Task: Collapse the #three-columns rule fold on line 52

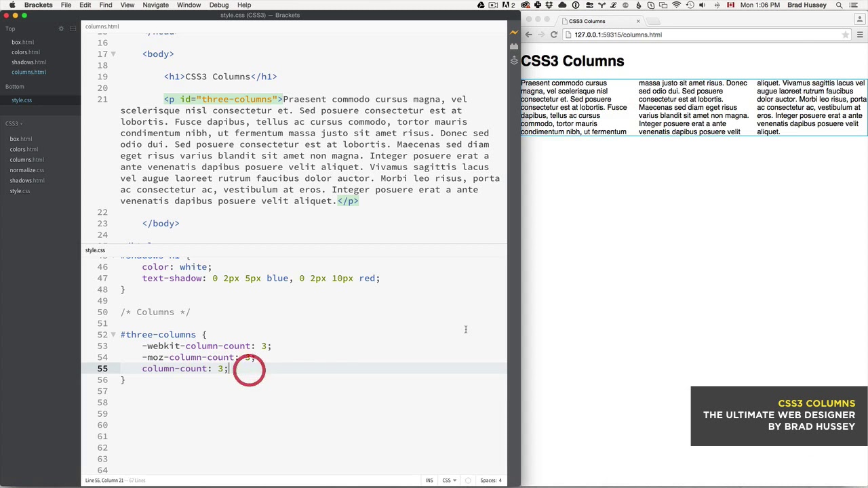Action: [113, 335]
